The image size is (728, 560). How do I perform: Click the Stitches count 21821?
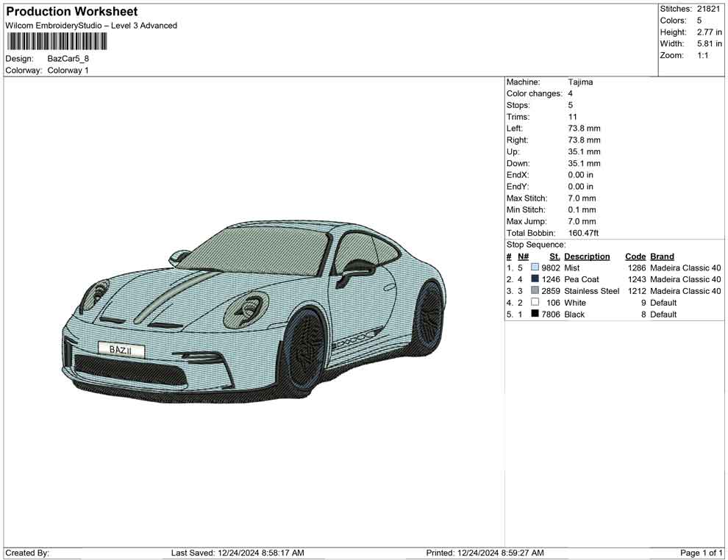point(710,9)
